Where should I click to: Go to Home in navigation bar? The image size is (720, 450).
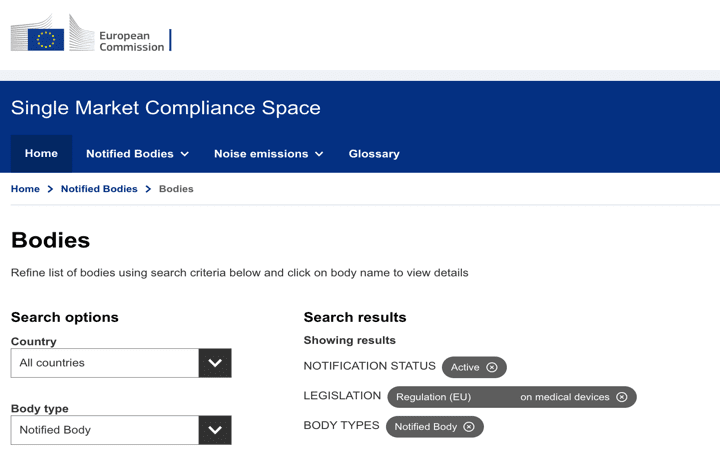tap(41, 153)
